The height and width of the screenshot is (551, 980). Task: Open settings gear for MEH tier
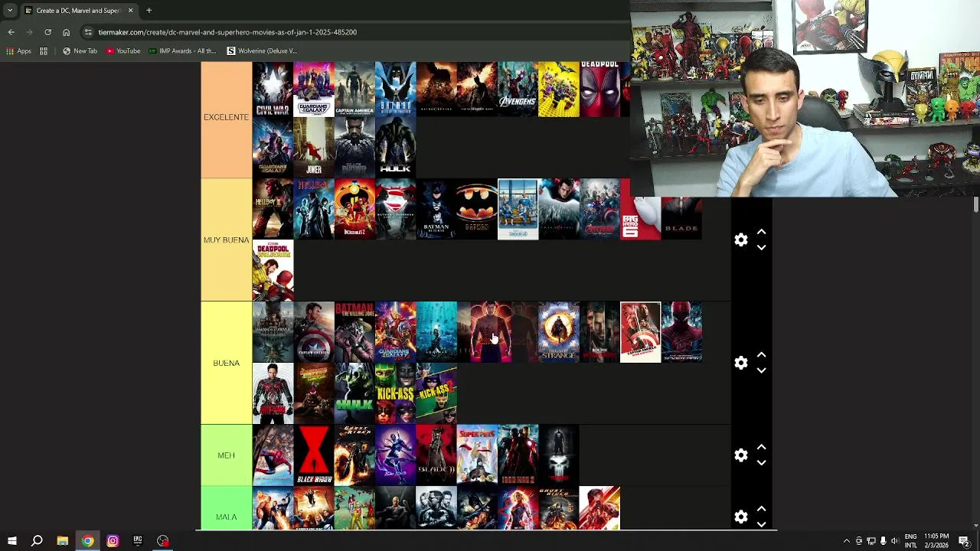point(740,455)
